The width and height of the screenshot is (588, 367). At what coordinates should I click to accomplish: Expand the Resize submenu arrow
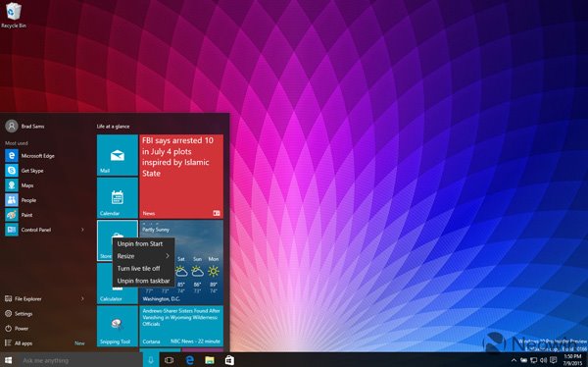[x=168, y=256]
